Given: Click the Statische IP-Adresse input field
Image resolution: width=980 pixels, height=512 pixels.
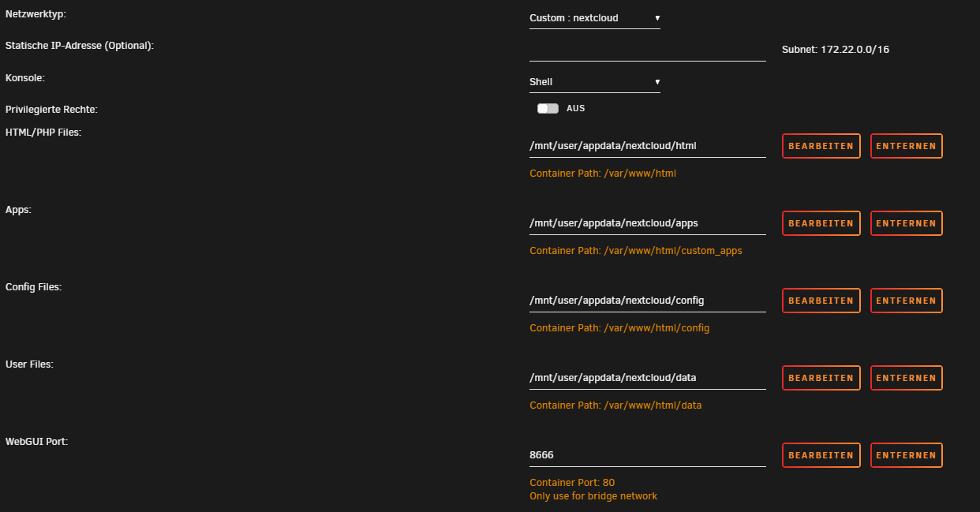Looking at the screenshot, I should [648, 50].
